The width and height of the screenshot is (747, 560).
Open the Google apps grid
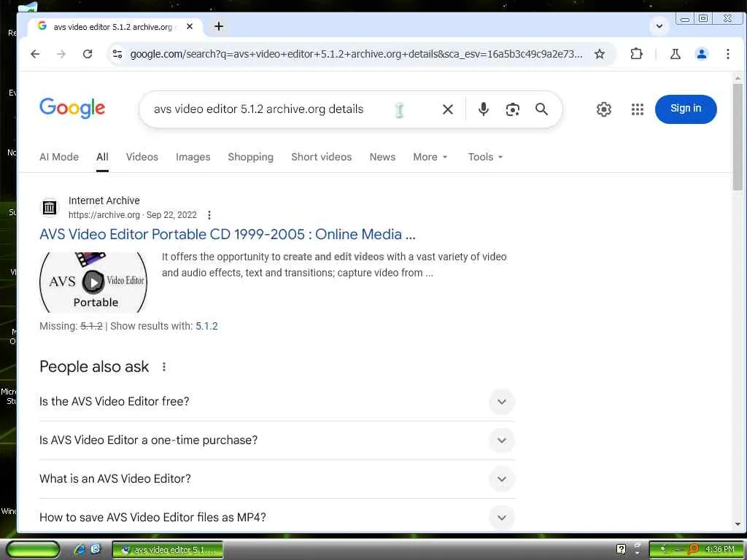coord(638,109)
